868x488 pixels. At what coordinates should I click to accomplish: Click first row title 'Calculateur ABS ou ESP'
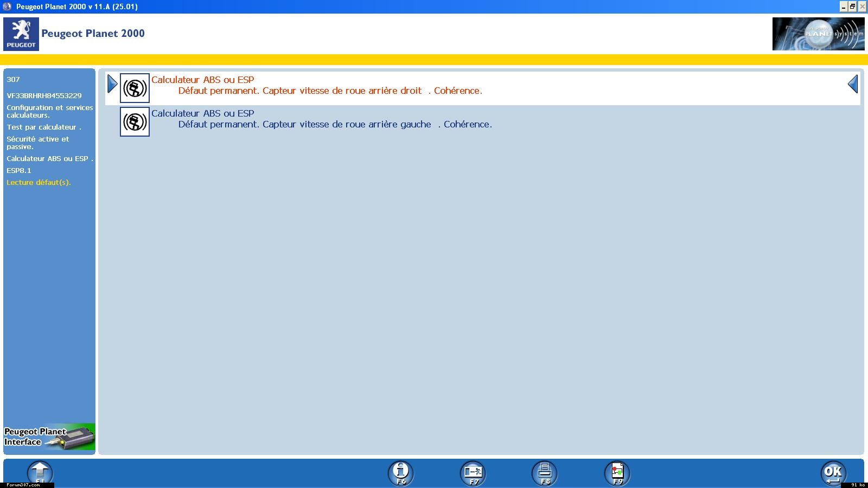tap(203, 80)
